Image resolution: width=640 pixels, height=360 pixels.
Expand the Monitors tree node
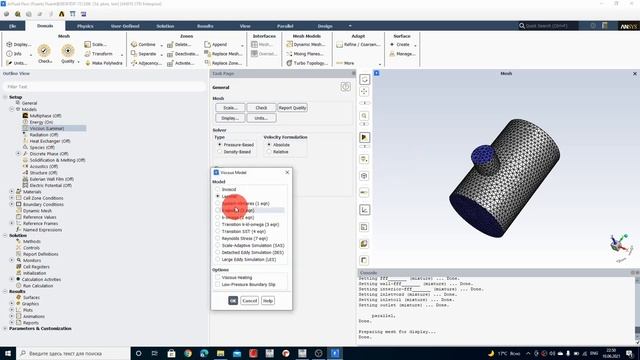(x=12, y=260)
